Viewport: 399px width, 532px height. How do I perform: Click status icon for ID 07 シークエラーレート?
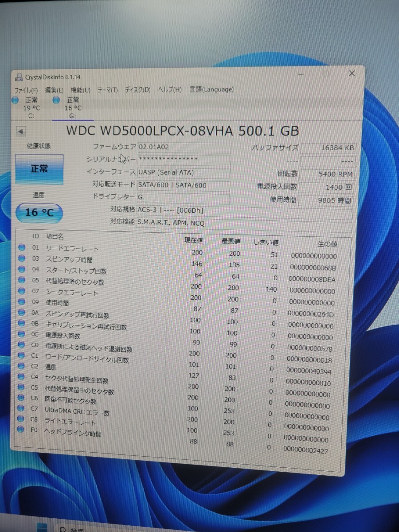coord(21,291)
